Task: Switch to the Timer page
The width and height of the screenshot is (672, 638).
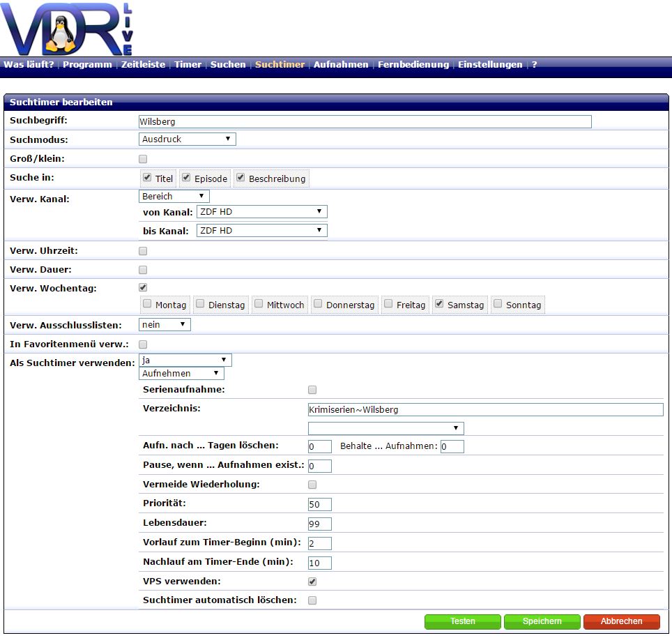Action: click(x=188, y=64)
